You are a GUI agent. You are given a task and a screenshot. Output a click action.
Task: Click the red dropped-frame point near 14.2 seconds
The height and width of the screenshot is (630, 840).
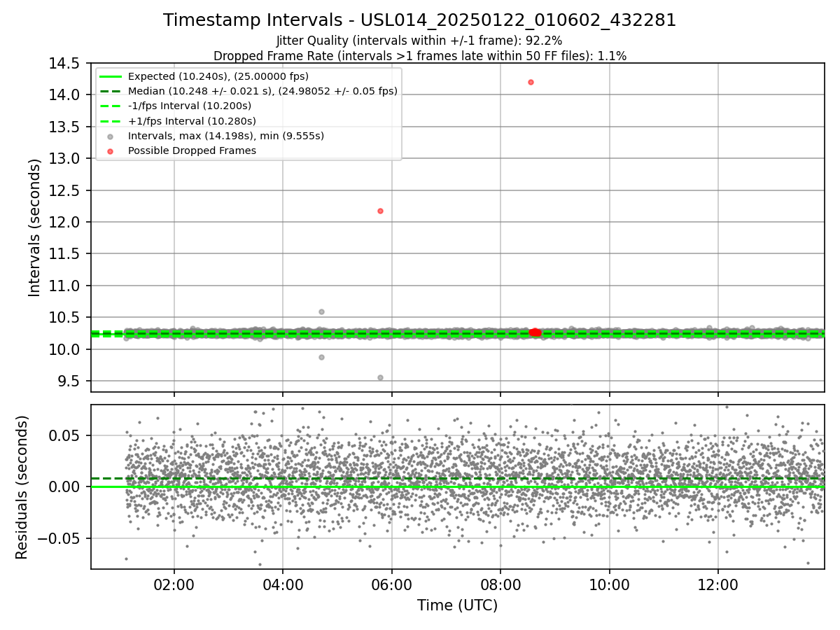click(531, 82)
